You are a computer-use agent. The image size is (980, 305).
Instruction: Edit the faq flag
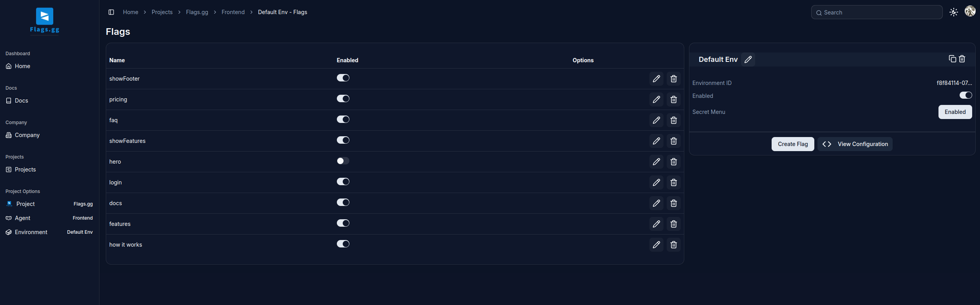click(656, 120)
